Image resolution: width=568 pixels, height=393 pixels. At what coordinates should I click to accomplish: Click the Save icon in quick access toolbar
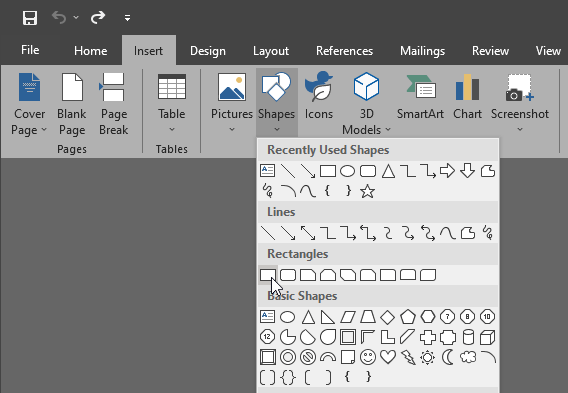pos(30,17)
